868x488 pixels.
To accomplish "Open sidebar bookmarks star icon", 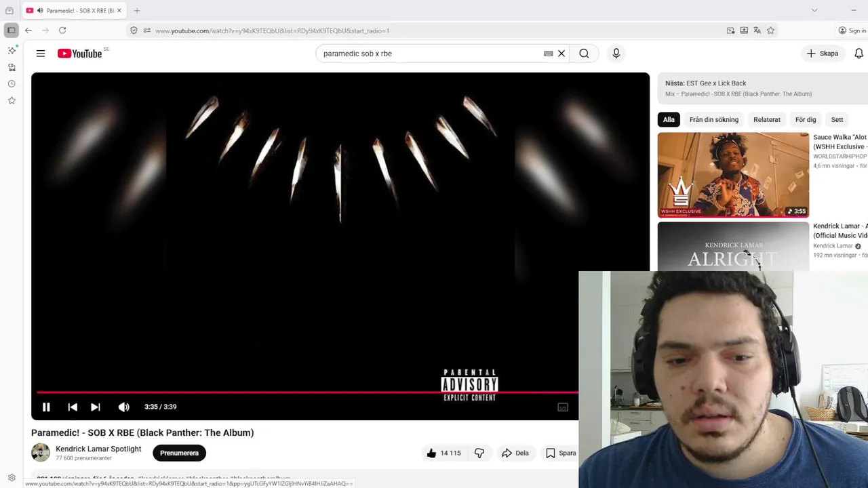I will [x=12, y=100].
